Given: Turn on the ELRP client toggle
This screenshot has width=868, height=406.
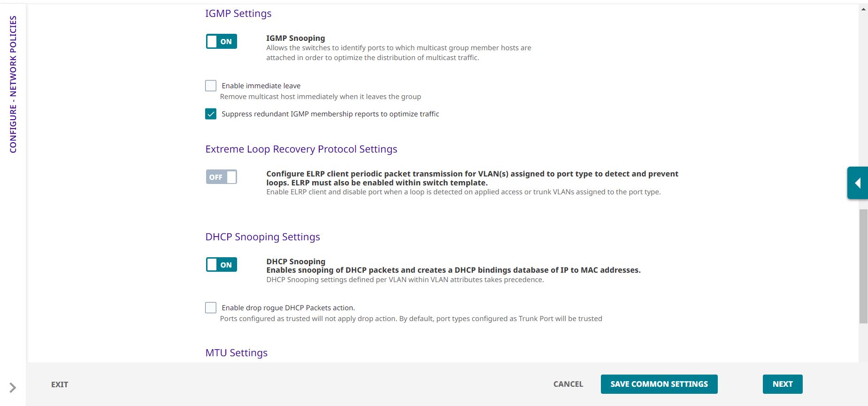Looking at the screenshot, I should pos(221,177).
